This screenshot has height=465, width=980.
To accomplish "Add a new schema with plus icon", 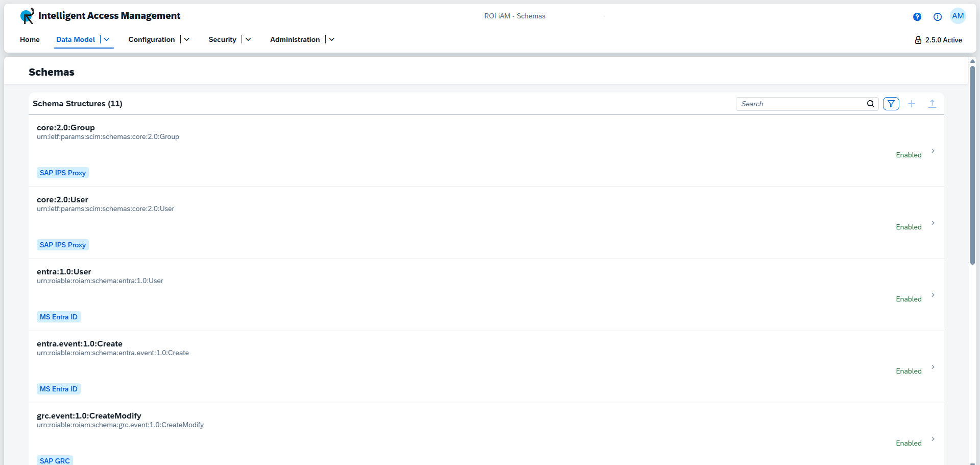I will [912, 104].
